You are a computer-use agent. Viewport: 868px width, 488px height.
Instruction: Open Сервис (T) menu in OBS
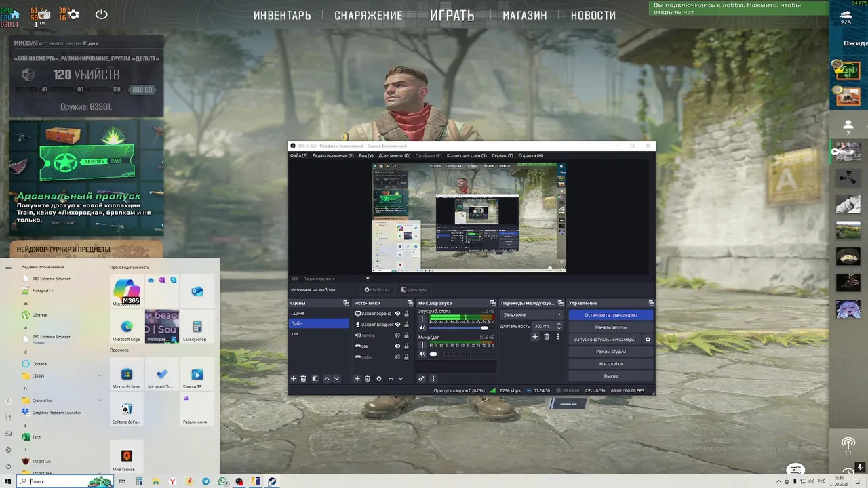[502, 155]
